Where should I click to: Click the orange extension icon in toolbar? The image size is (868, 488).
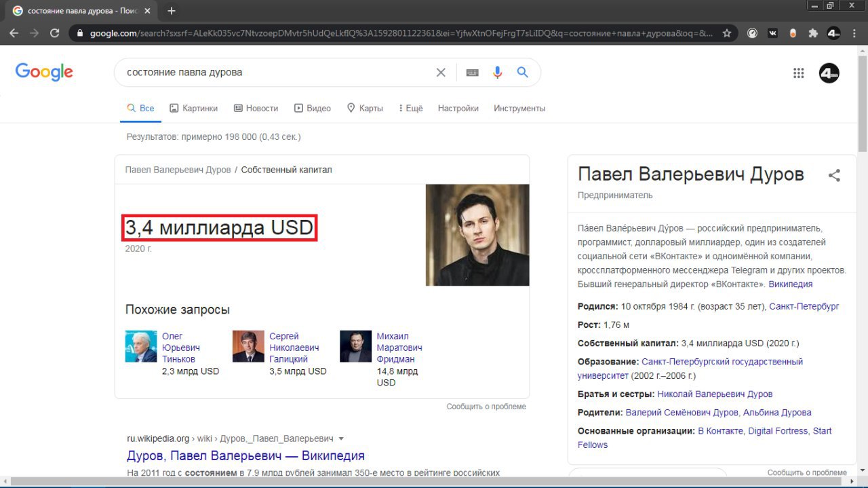tap(793, 33)
